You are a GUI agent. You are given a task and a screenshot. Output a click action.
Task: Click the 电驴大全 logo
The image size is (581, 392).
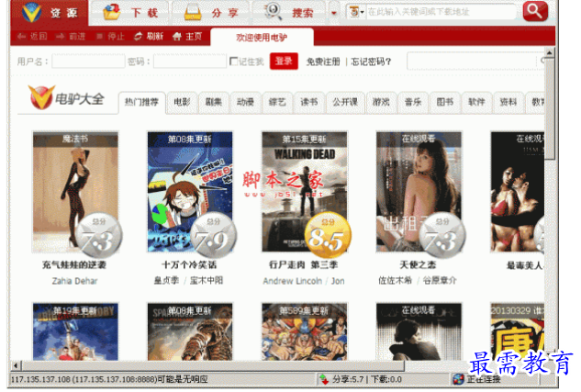66,98
